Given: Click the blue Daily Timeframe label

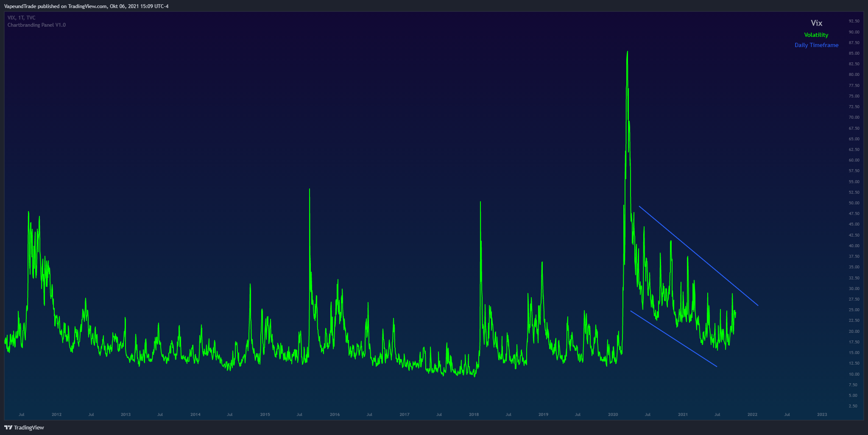Looking at the screenshot, I should 816,45.
